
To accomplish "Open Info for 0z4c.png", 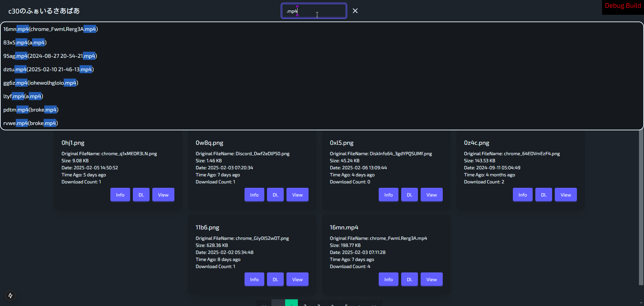I will pyautogui.click(x=523, y=195).
